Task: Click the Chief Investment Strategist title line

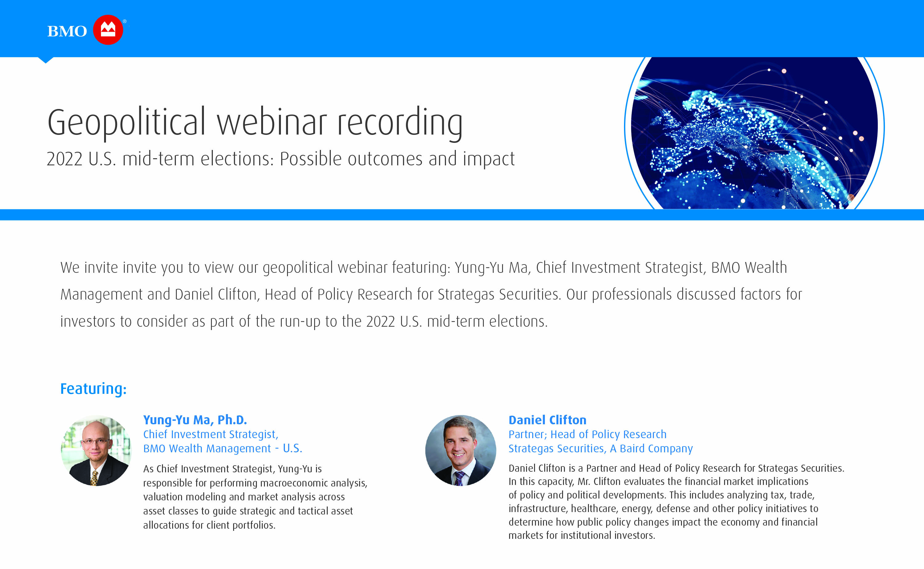Action: click(x=210, y=434)
